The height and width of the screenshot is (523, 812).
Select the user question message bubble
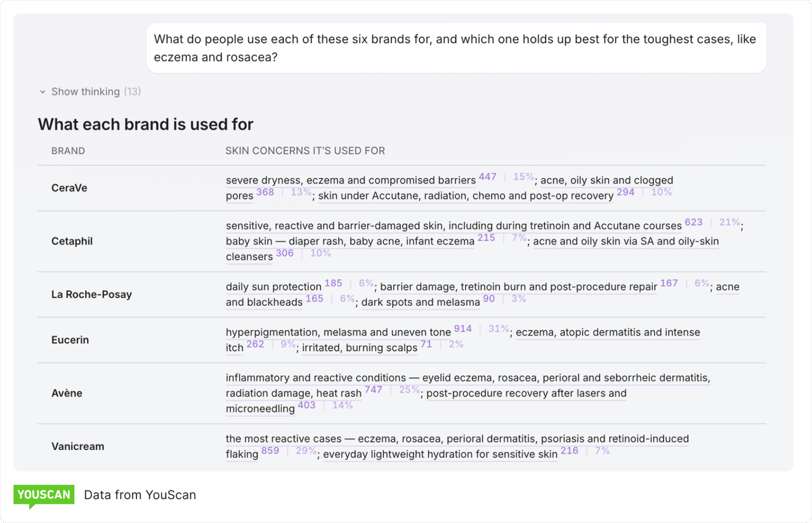(x=456, y=48)
